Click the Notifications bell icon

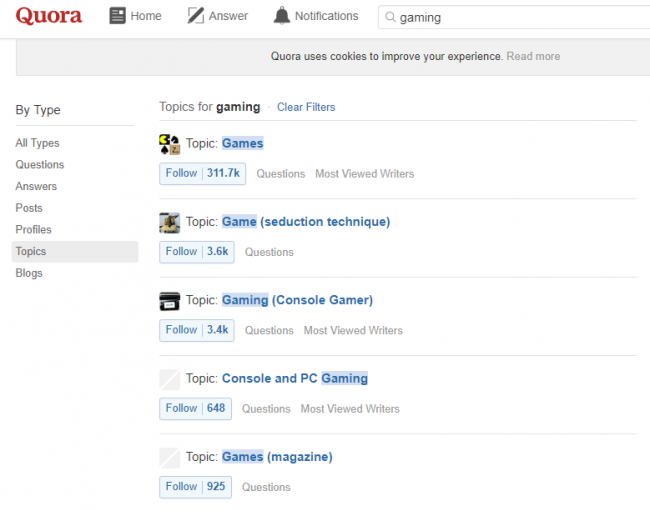[x=282, y=16]
